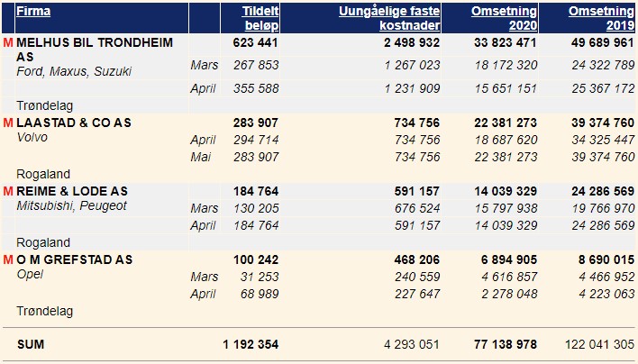638x364 pixels.
Task: Open MELHUS BIL TRONDHEIM AS company name
Action: click(95, 50)
